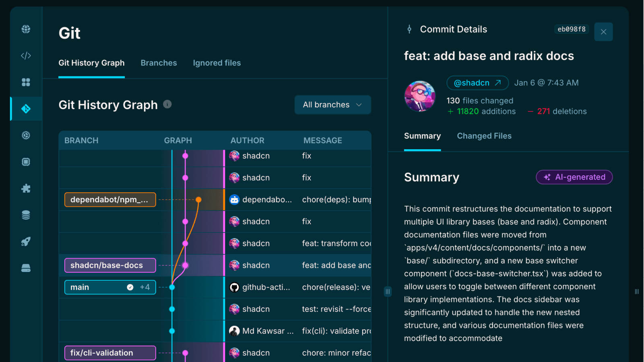The image size is (644, 362).
Task: Switch to the Branches tab
Action: (x=159, y=63)
